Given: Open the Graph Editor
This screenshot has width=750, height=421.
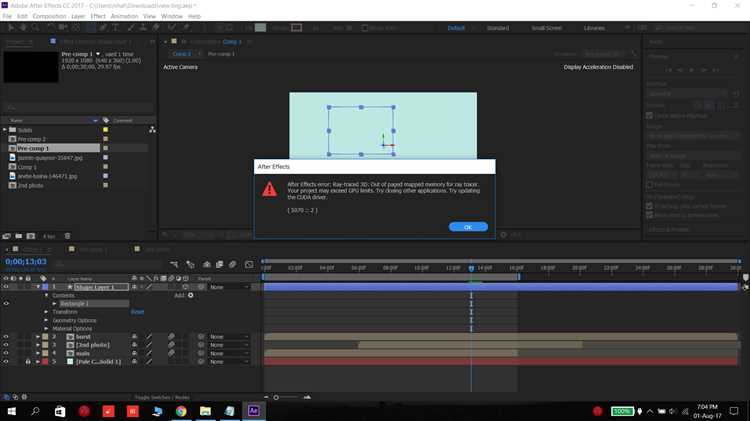Looking at the screenshot, I should click(249, 264).
